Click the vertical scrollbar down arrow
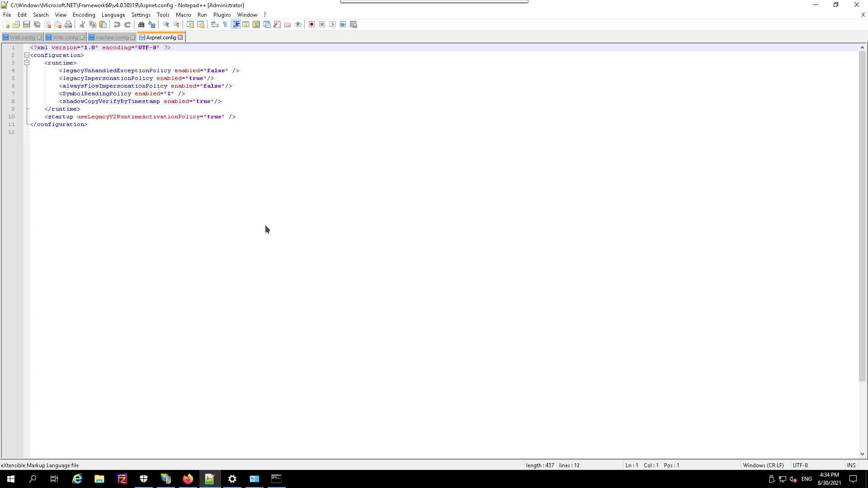Image resolution: width=868 pixels, height=488 pixels. [862, 454]
